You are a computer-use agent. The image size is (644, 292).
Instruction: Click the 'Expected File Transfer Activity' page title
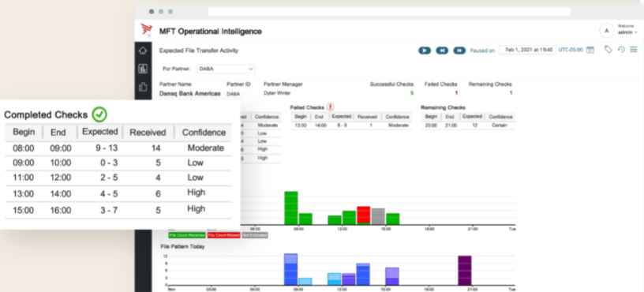[199, 51]
